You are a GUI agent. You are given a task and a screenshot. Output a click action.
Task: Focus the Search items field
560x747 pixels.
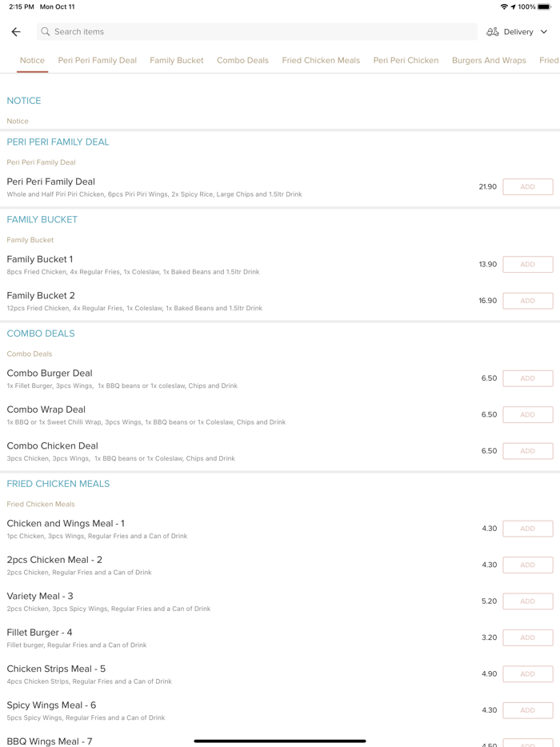tap(256, 32)
